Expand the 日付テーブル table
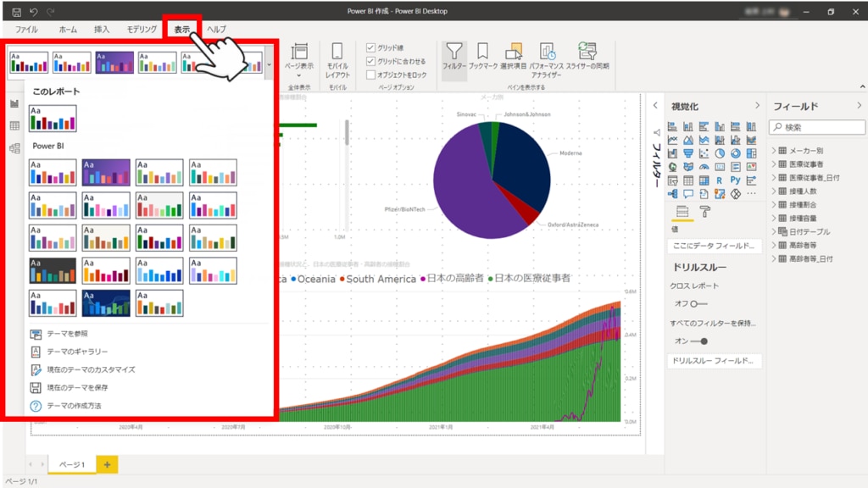Image resolution: width=868 pixels, height=488 pixels. point(774,231)
